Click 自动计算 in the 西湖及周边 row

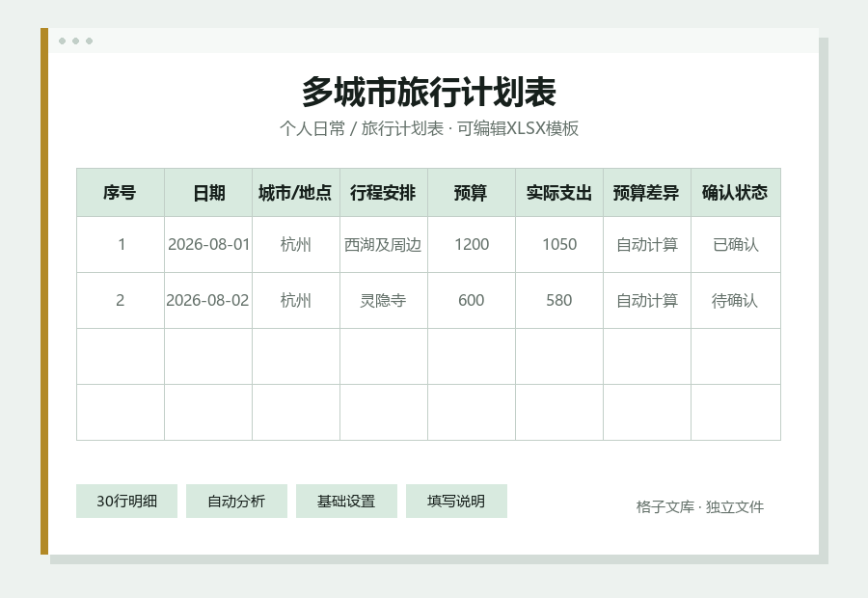point(646,244)
